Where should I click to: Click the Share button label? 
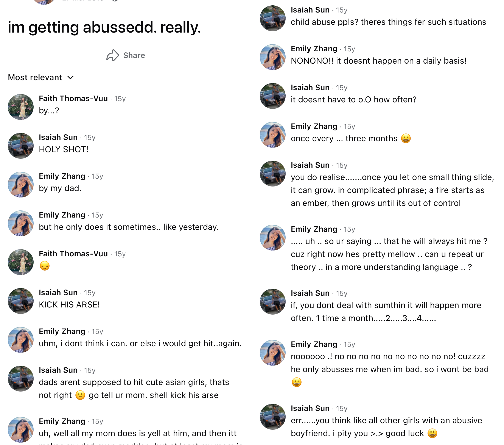134,55
